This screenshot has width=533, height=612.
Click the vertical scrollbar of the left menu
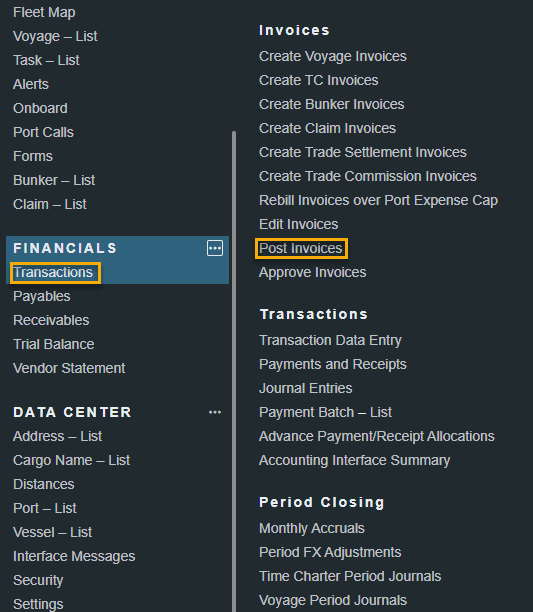pos(234,371)
